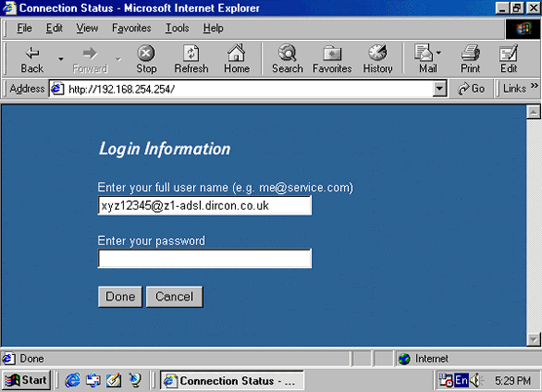The width and height of the screenshot is (542, 392).
Task: Open the Back button history dropdown arrow
Action: click(x=60, y=59)
